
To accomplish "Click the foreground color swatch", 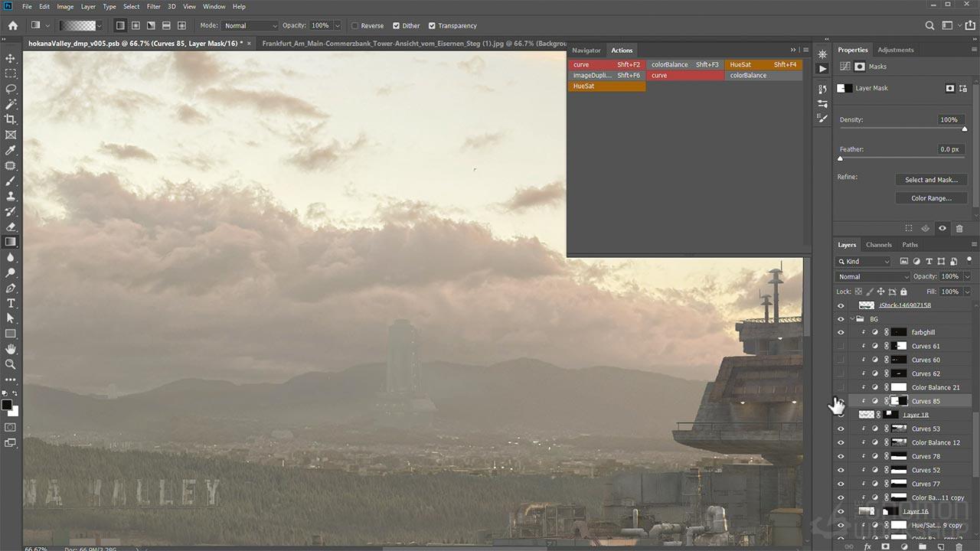I will pyautogui.click(x=7, y=405).
